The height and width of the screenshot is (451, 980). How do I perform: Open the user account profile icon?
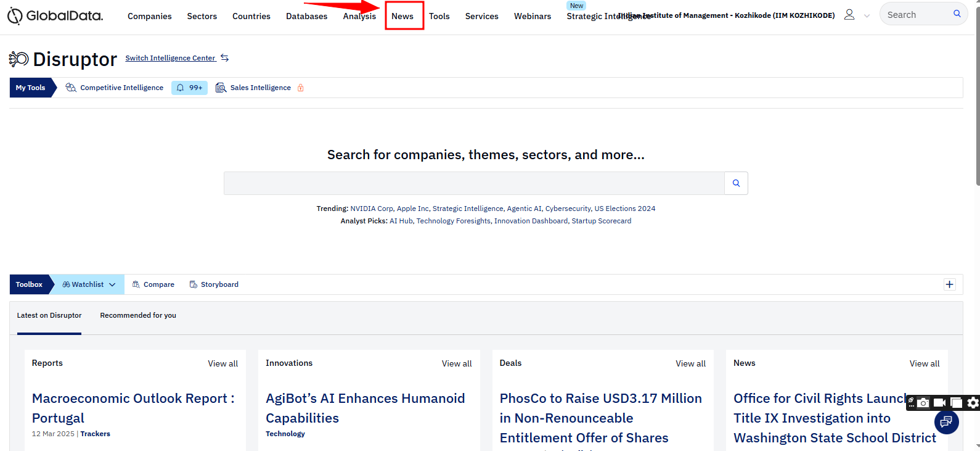coord(849,15)
